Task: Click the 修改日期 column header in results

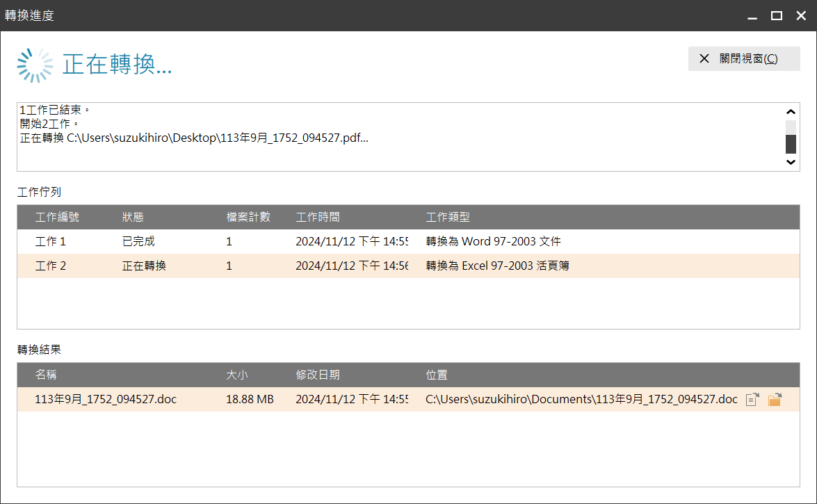Action: pyautogui.click(x=318, y=375)
